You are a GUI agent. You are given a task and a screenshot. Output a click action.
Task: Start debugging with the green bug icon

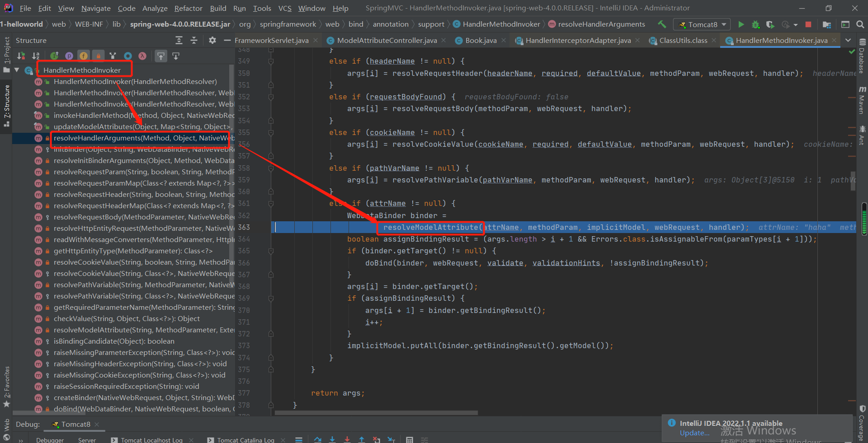(755, 24)
